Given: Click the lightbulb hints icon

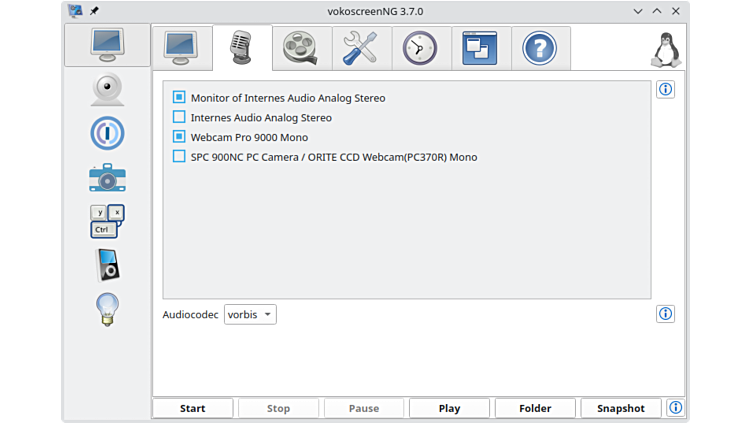Looking at the screenshot, I should [x=107, y=309].
